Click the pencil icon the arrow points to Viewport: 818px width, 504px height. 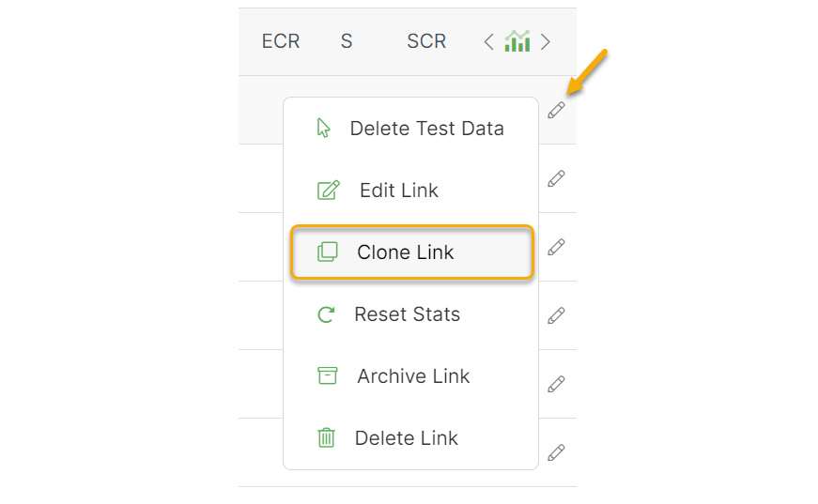coord(556,110)
